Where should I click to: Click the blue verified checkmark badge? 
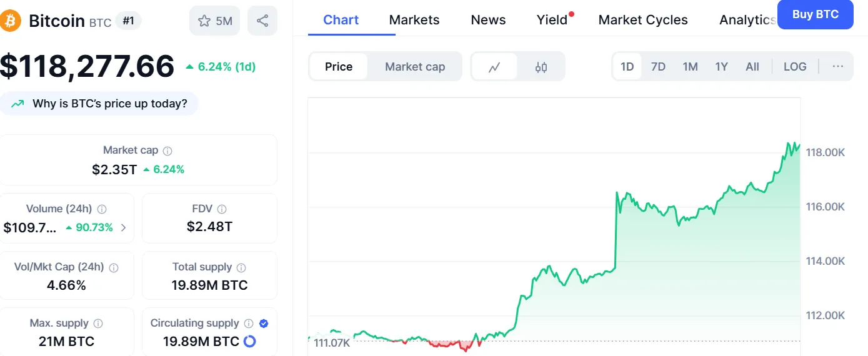(x=264, y=324)
